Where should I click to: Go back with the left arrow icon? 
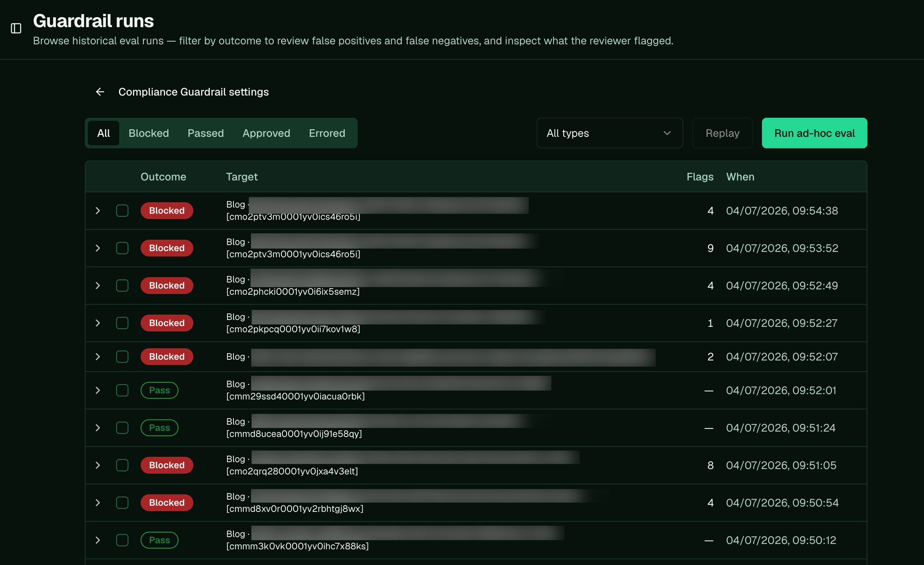coord(100,92)
